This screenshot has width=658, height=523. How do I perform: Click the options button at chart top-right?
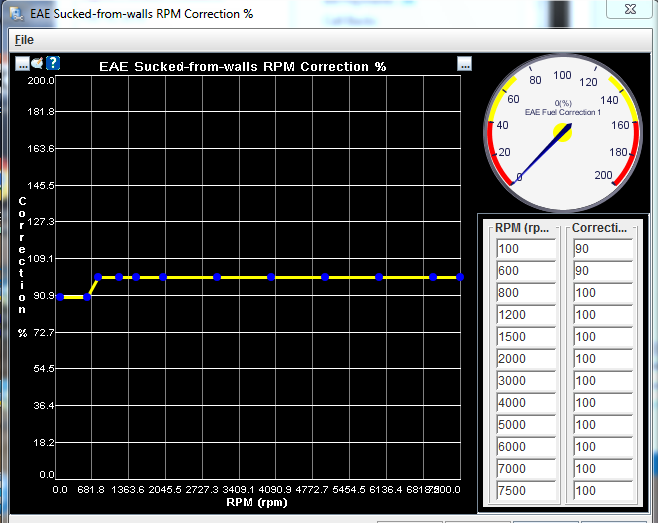pyautogui.click(x=464, y=63)
